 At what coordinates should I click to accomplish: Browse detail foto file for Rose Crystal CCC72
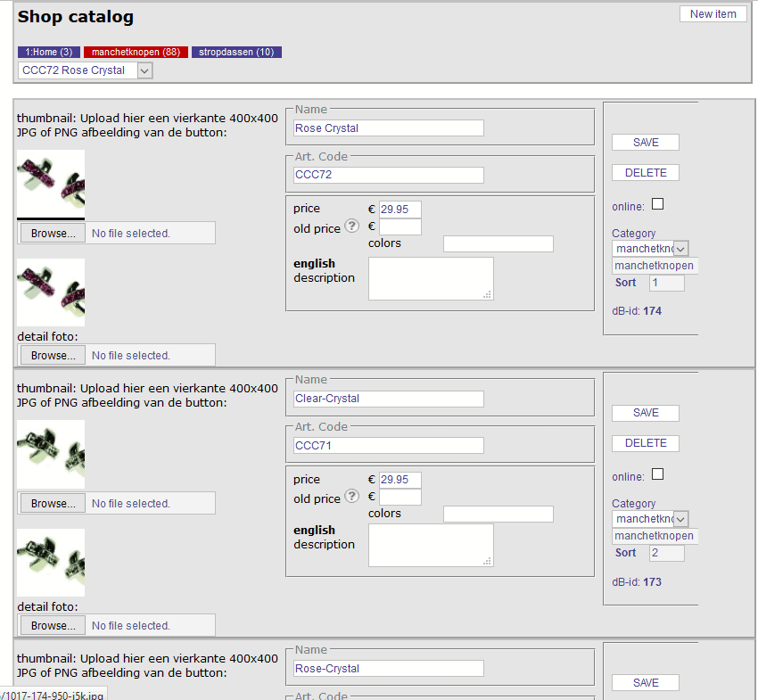tap(54, 355)
